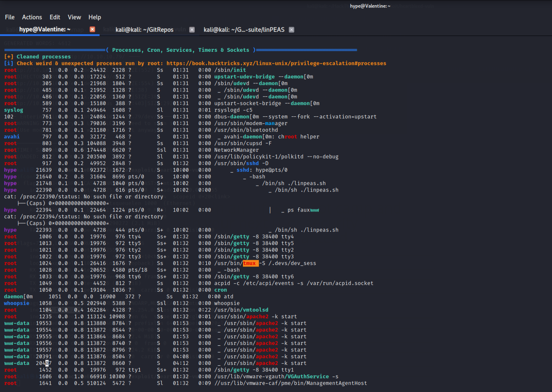
Task: Open the View menu
Action: [x=74, y=17]
